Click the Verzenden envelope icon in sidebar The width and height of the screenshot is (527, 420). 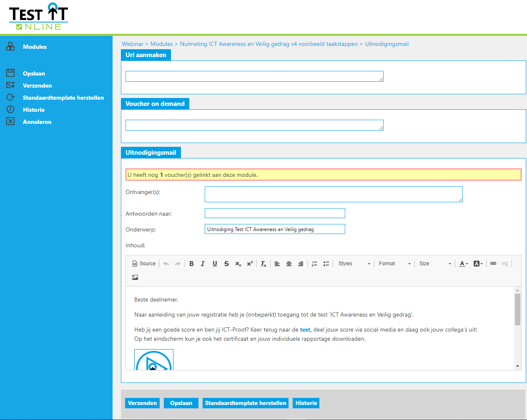(10, 85)
